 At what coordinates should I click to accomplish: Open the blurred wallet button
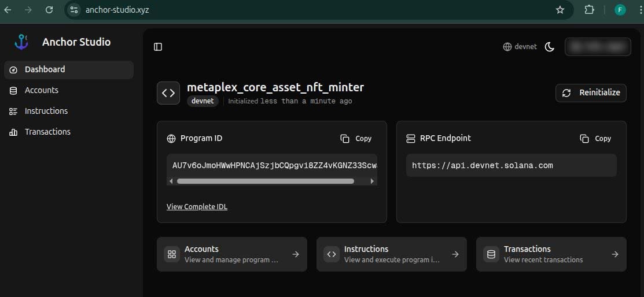598,47
